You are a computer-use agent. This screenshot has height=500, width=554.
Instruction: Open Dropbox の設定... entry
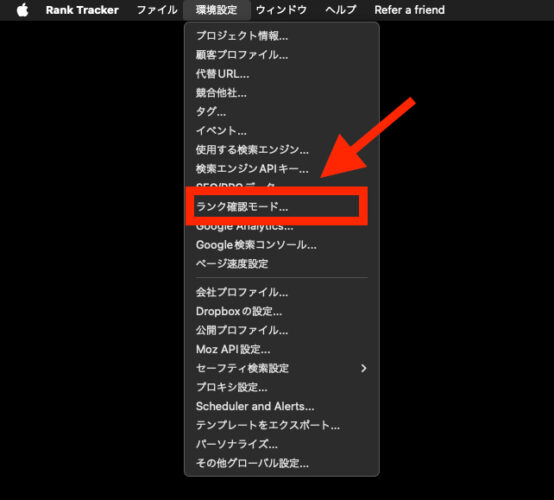[282, 311]
